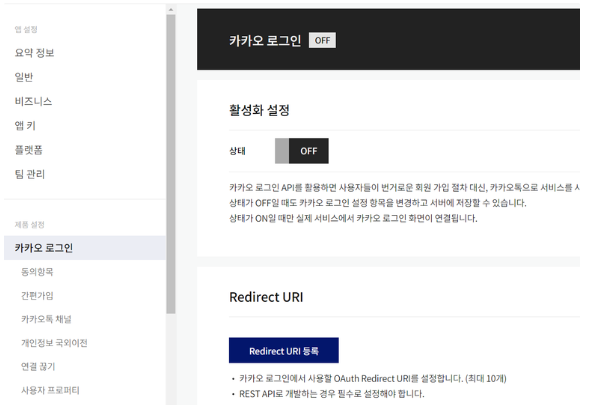The height and width of the screenshot is (405, 601).
Task: Click the 앱 설정 sidebar section label
Action: [26, 29]
